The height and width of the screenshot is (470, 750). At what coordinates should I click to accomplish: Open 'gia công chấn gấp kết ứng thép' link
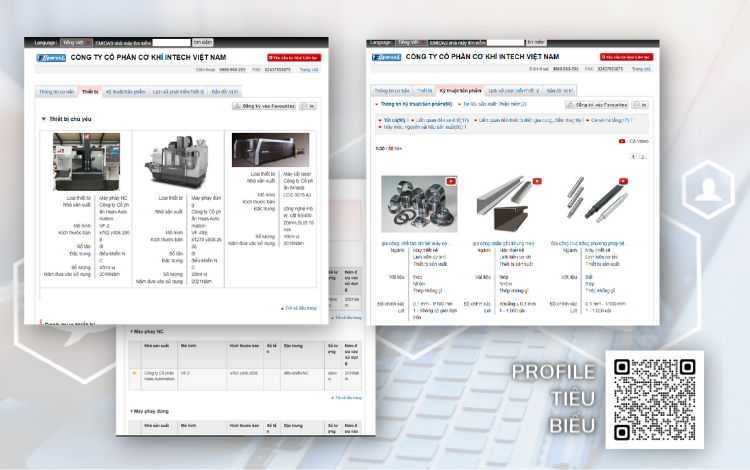click(x=503, y=243)
